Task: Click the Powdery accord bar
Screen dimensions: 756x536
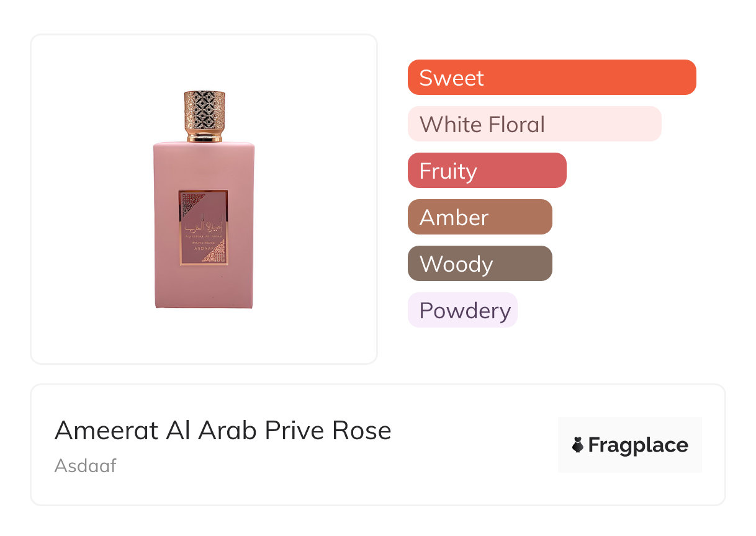Action: [x=462, y=310]
